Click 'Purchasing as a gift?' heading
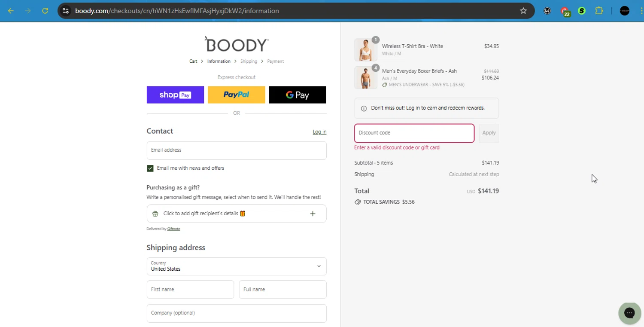This screenshot has height=327, width=644. [173, 188]
